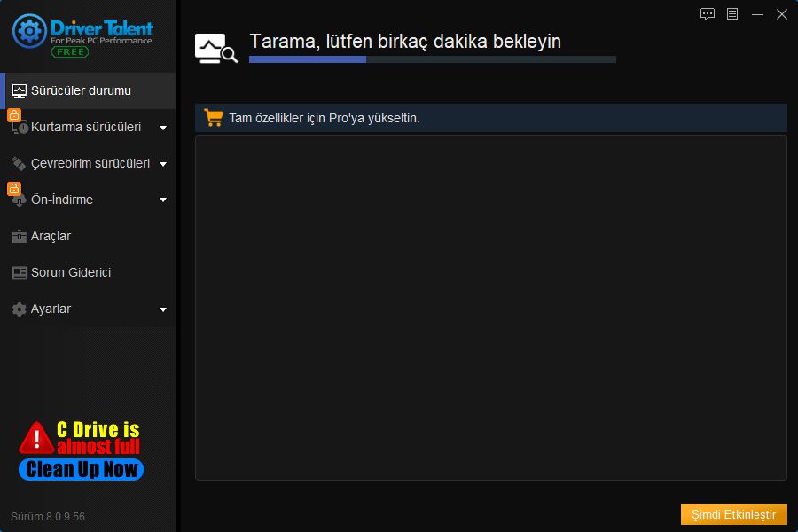
Task: Click the For Peak PC Performance tagline
Action: coord(101,41)
